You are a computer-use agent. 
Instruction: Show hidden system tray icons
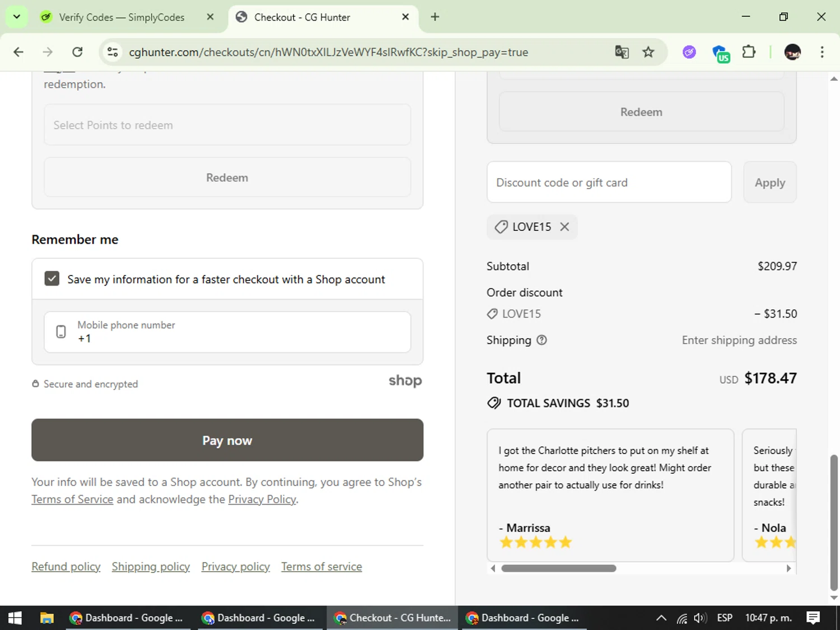click(661, 618)
